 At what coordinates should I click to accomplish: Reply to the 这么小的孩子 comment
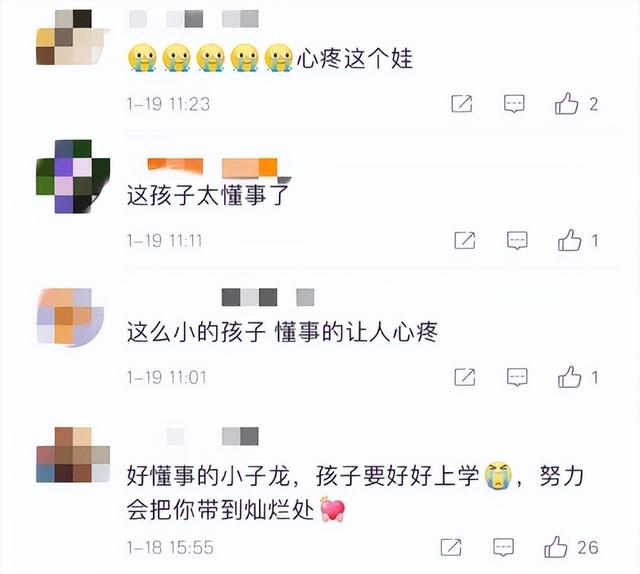(x=517, y=377)
